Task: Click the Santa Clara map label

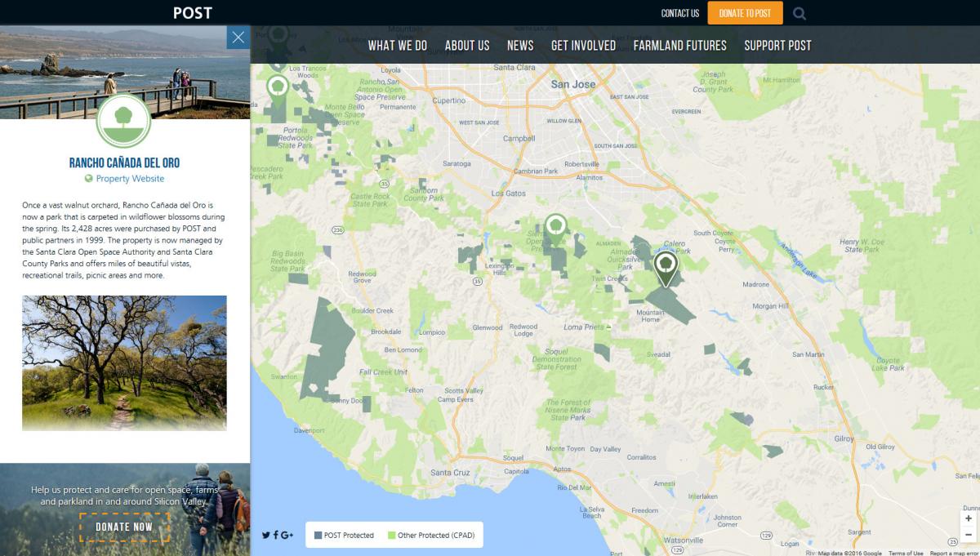Action: click(514, 67)
